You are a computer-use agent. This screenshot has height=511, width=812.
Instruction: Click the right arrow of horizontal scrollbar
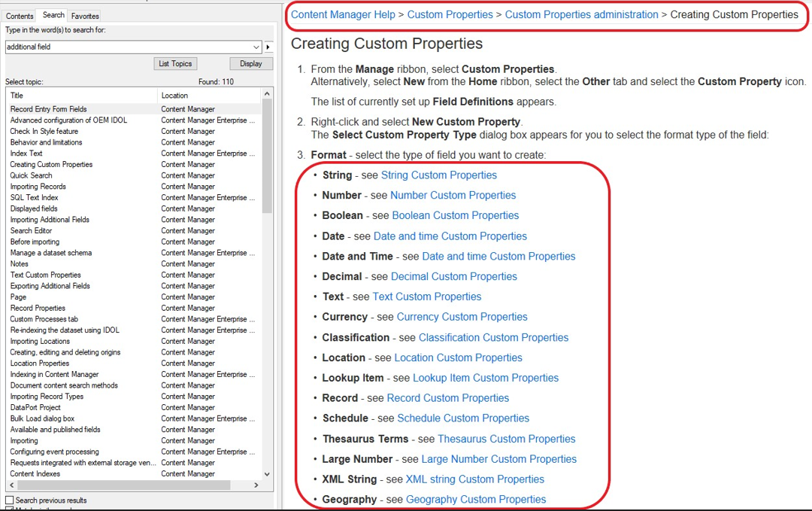coord(256,485)
